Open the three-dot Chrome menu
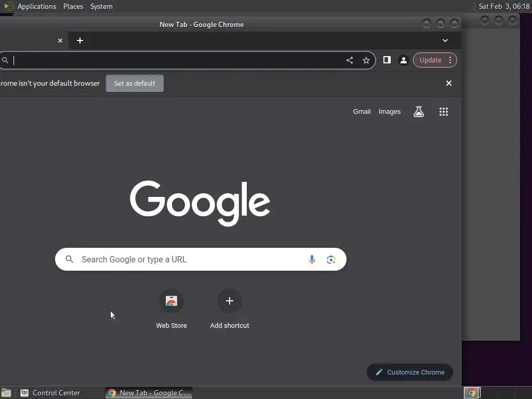 coord(450,60)
